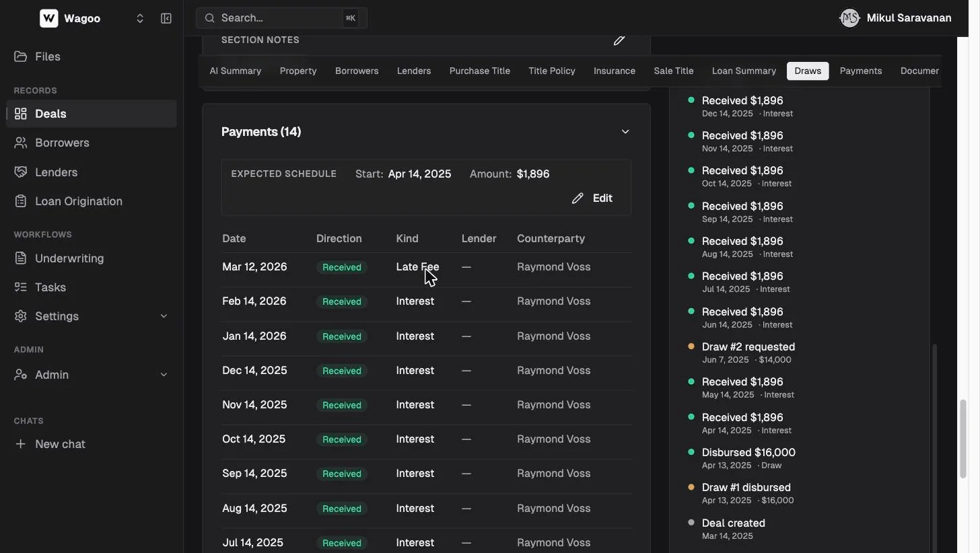Collapse the Payments (14) section chevron
Screen dimensions: 980x553
point(625,132)
